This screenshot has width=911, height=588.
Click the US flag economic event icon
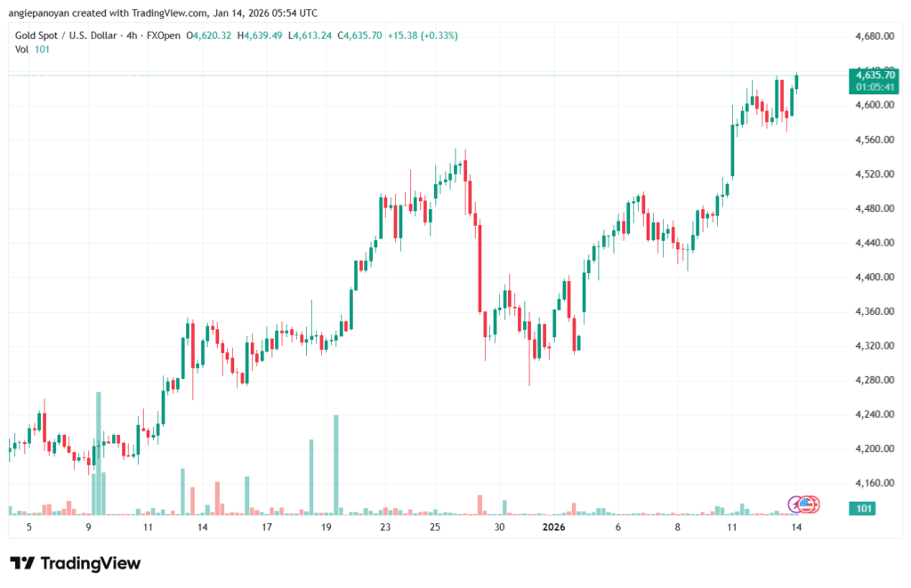point(808,504)
